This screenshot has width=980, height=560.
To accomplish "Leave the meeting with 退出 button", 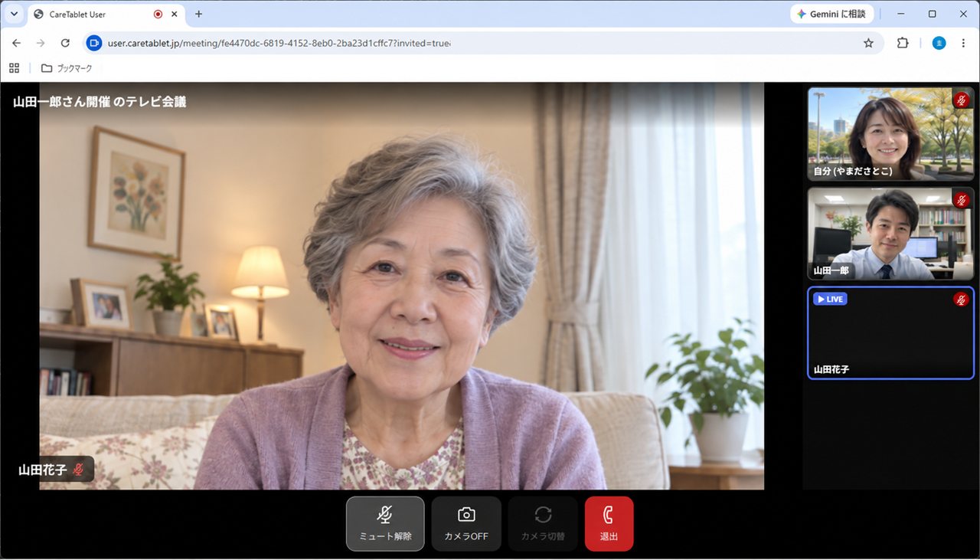I will point(609,523).
